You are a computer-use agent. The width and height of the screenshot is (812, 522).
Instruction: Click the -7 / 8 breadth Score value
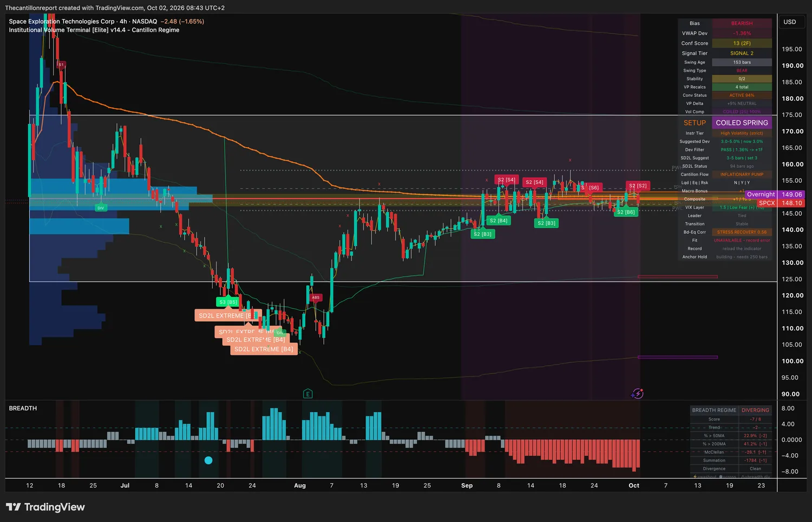point(755,419)
